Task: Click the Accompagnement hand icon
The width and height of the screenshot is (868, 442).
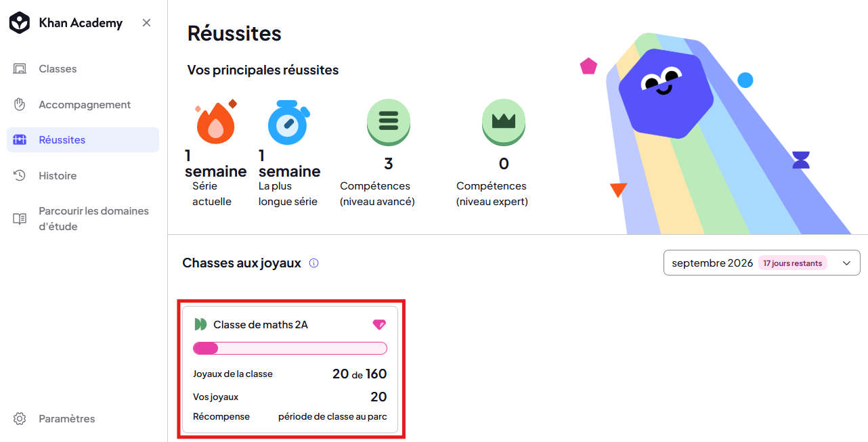Action: coord(20,105)
